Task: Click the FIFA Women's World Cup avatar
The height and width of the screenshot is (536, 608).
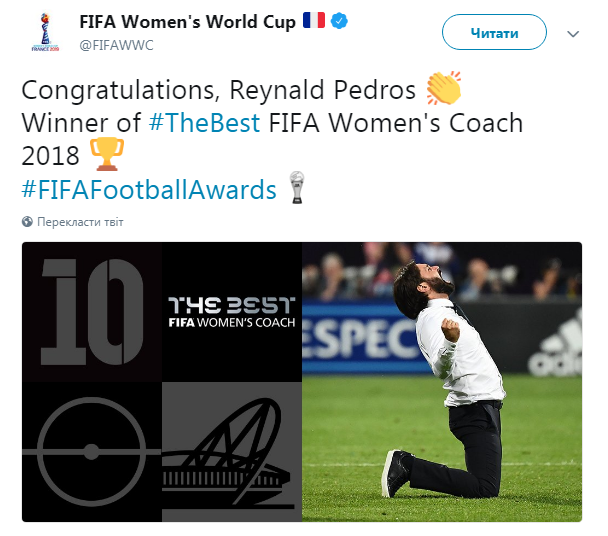Action: (x=43, y=32)
